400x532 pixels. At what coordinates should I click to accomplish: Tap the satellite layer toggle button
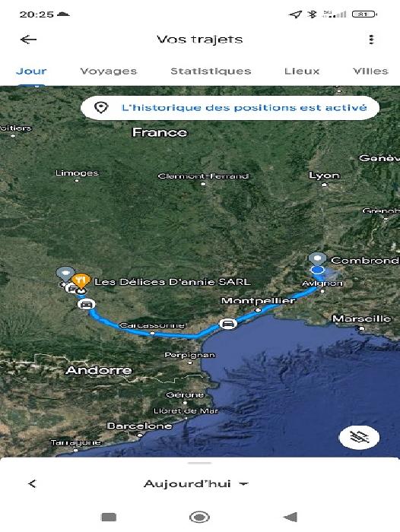tap(359, 437)
